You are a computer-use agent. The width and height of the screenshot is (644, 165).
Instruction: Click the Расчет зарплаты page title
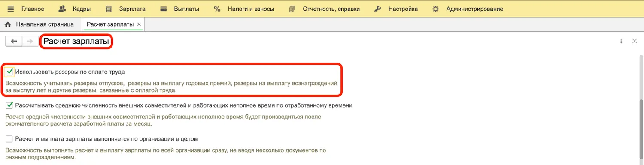(x=76, y=42)
